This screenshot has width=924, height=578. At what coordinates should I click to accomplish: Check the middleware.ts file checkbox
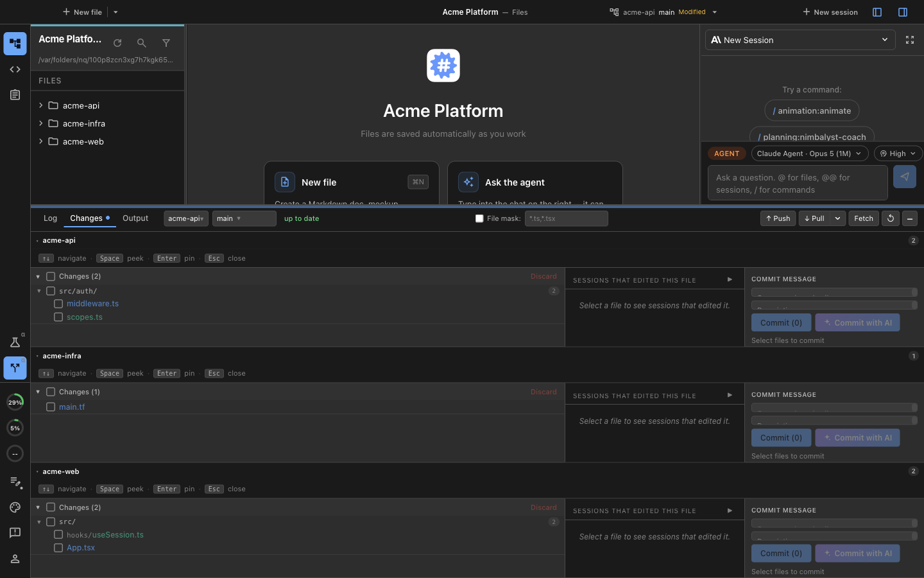(x=58, y=304)
